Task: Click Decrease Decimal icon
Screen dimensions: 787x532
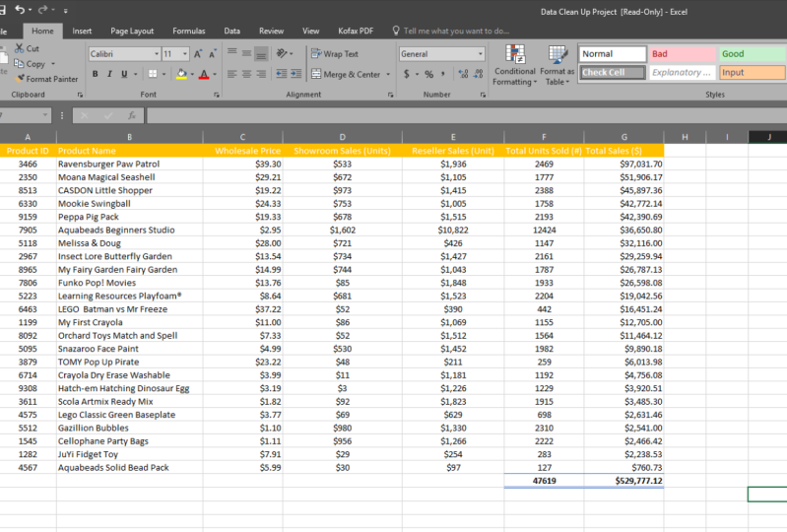Action: coord(479,74)
